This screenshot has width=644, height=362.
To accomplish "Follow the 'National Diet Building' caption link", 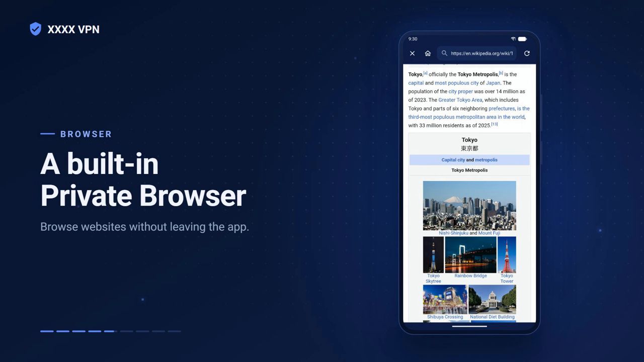I will (x=492, y=317).
